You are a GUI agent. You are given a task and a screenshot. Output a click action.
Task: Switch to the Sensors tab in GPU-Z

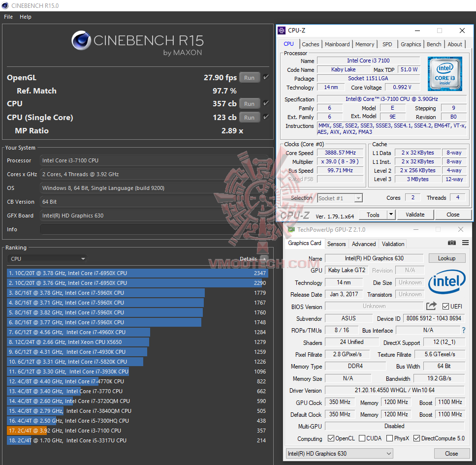coord(336,244)
